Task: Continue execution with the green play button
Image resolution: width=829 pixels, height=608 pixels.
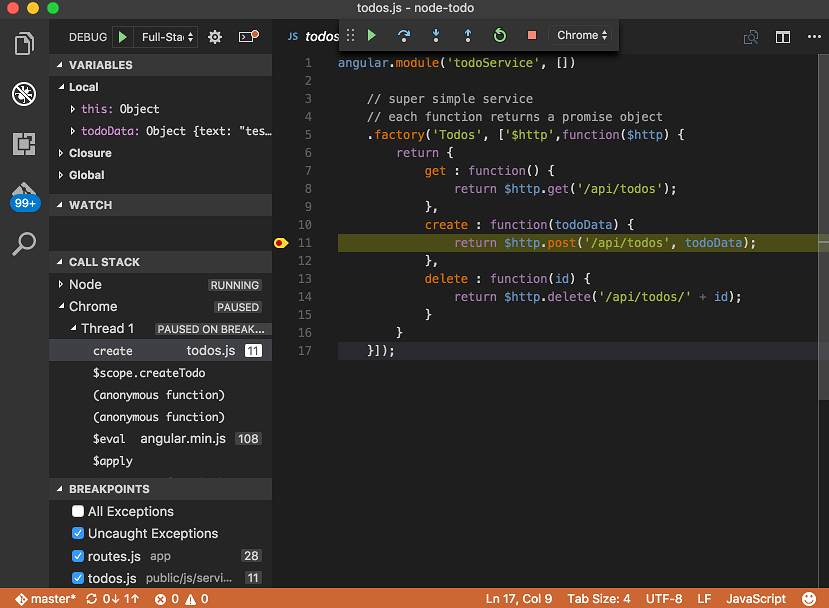Action: point(371,35)
